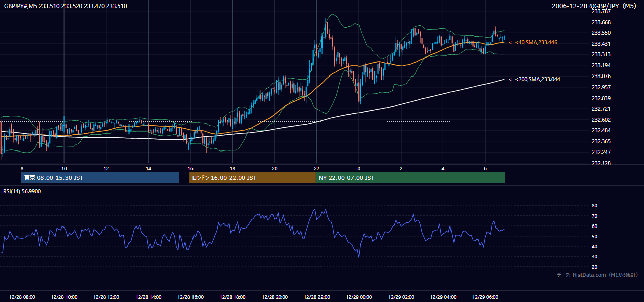Click RSI scale value 70

[595, 216]
